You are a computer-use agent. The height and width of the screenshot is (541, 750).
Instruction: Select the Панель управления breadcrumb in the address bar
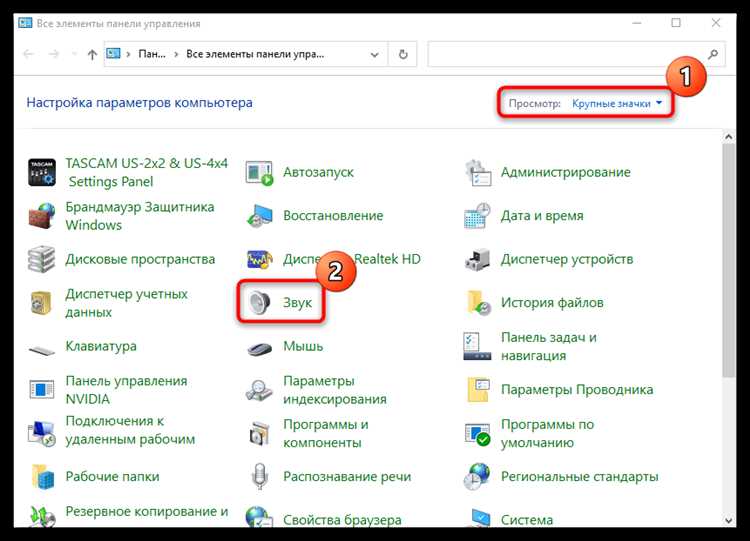151,55
